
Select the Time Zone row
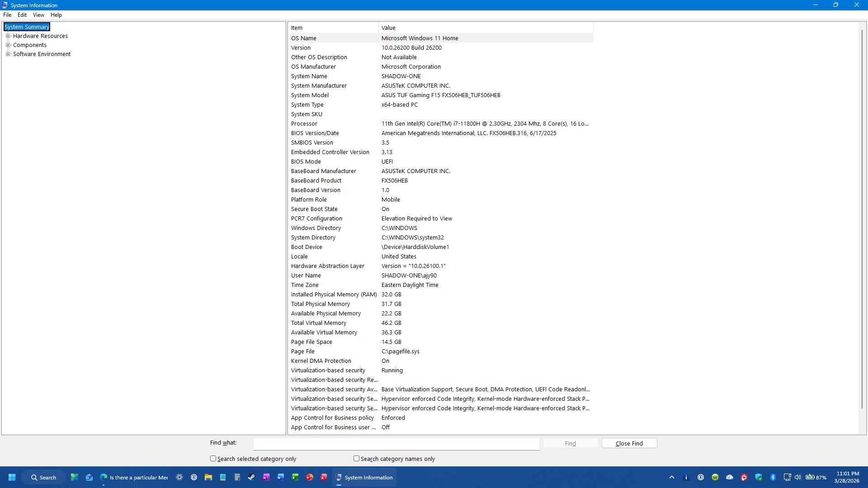coord(441,285)
